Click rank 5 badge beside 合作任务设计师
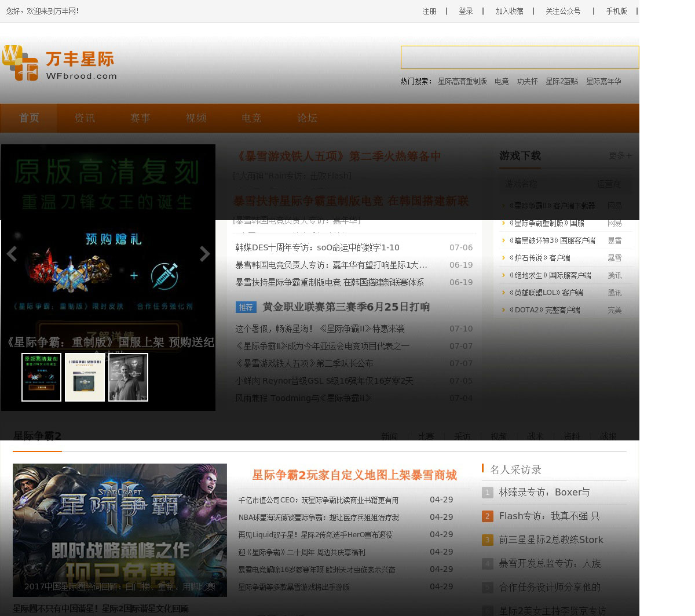Viewport: 695px width, 616px height. tap(488, 588)
